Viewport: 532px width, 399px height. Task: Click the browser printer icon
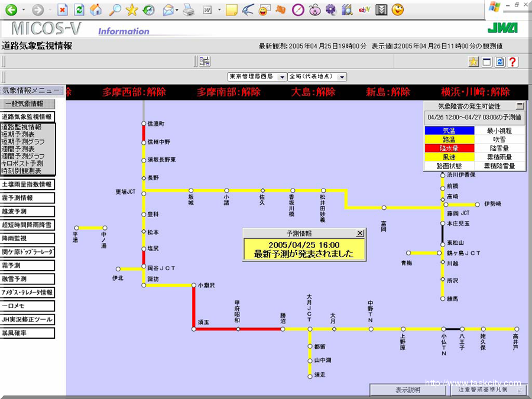click(188, 10)
